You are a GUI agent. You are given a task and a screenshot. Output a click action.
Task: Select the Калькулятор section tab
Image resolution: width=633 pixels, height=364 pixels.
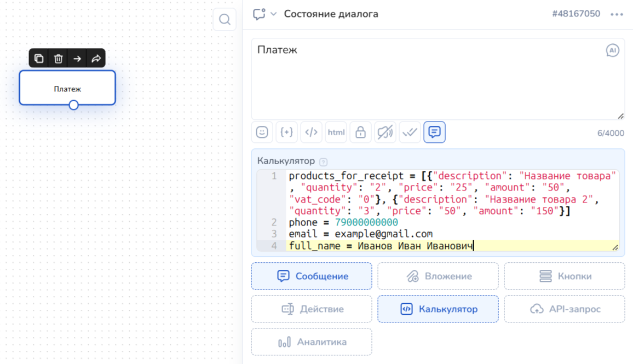tap(438, 309)
